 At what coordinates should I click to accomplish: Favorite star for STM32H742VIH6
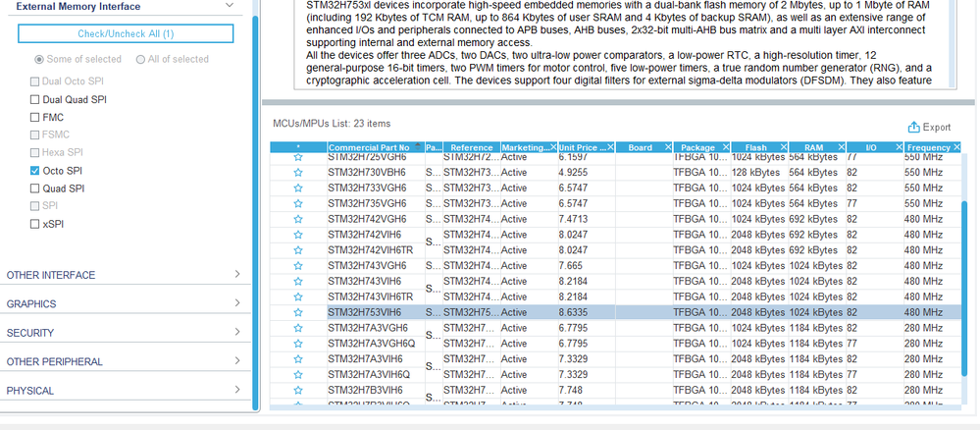click(x=298, y=235)
